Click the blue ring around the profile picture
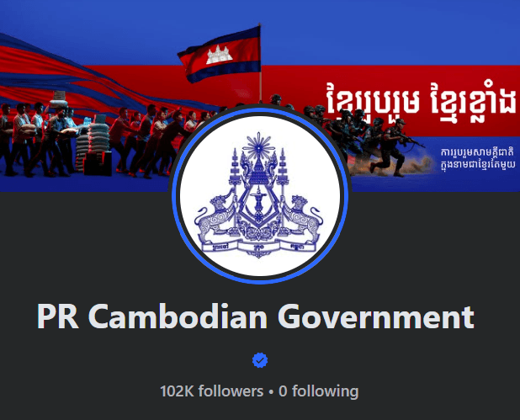The image size is (520, 420). [x=260, y=111]
